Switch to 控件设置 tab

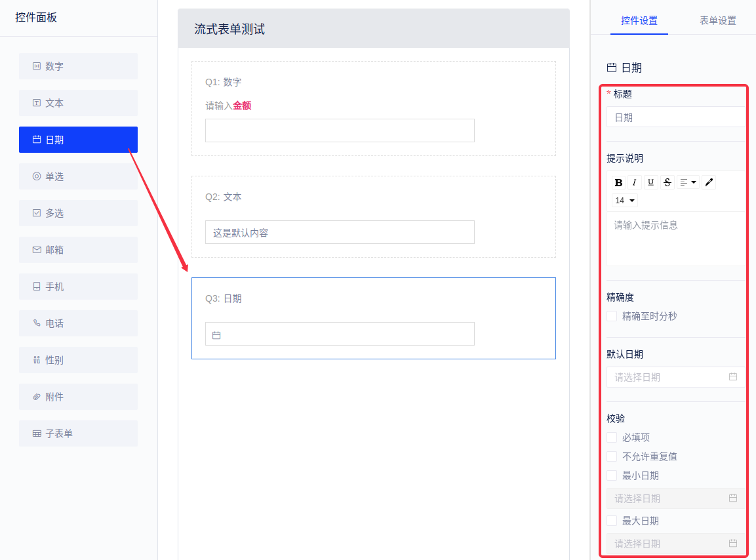(639, 20)
